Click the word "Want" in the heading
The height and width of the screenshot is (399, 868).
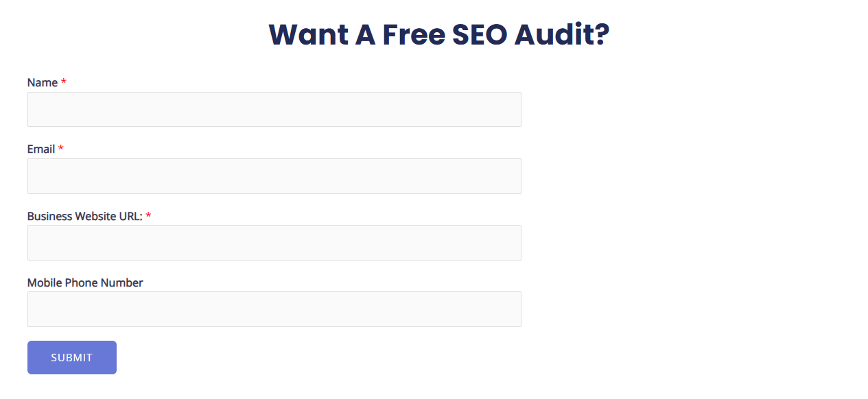coord(308,34)
